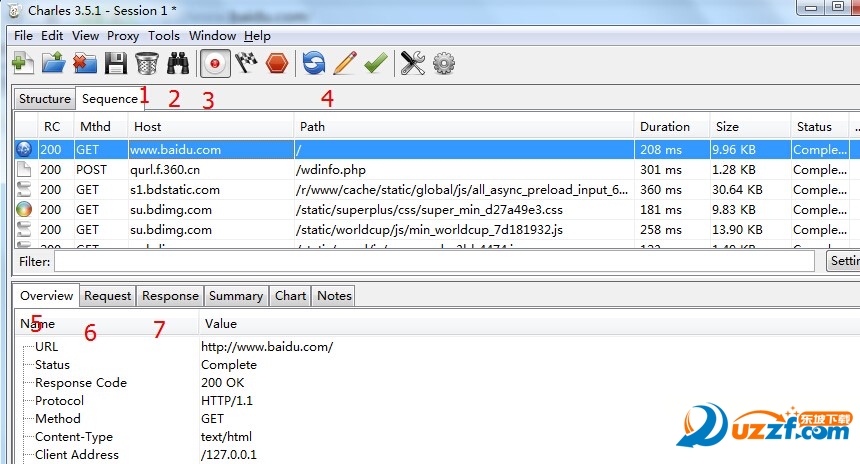Open settings with the gear icon
The image size is (860, 464).
coord(444,63)
